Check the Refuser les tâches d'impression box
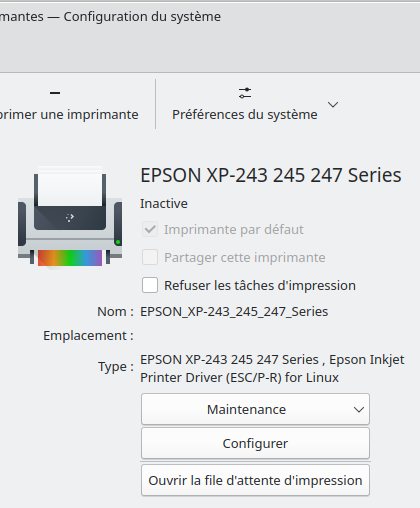 click(150, 285)
